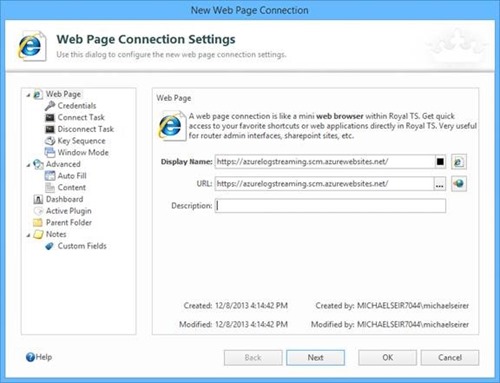Click the URL ellipsis browse button
Image resolution: width=500 pixels, height=383 pixels.
coord(439,184)
